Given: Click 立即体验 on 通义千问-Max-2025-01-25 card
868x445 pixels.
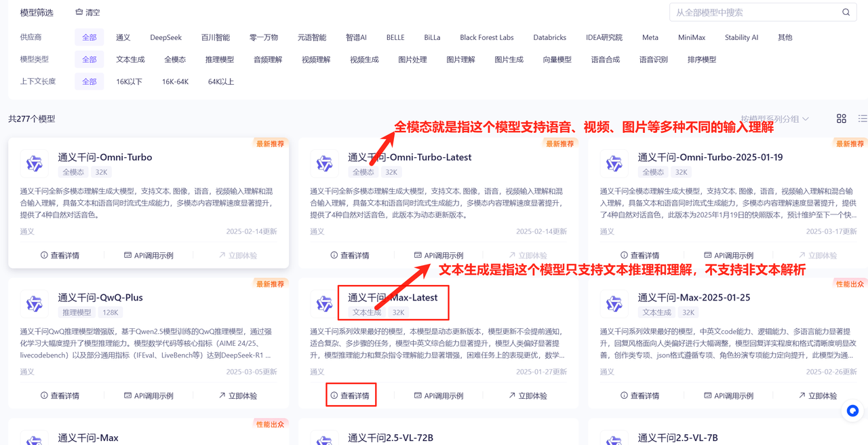Looking at the screenshot, I should [818, 395].
